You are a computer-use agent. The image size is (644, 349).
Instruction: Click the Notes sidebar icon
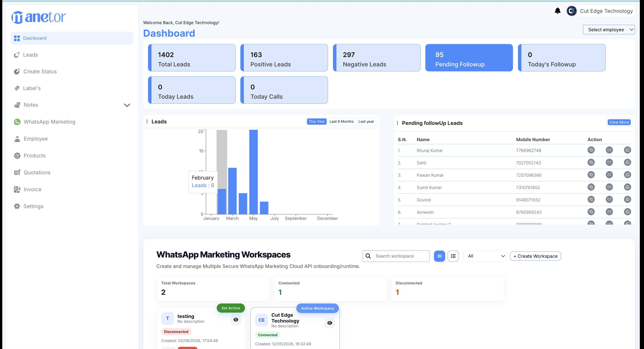coord(17,105)
